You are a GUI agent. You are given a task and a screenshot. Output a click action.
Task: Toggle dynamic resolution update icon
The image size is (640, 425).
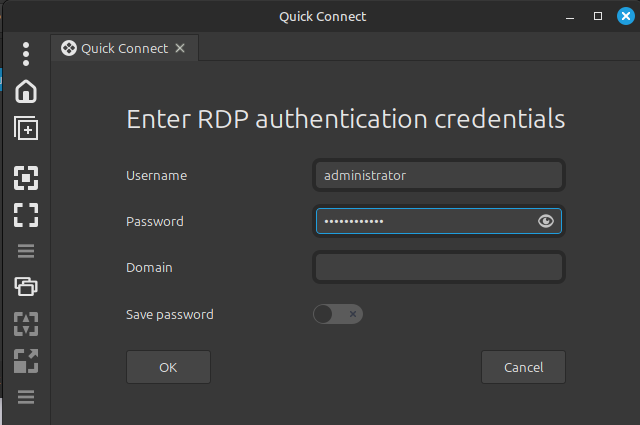tap(26, 324)
